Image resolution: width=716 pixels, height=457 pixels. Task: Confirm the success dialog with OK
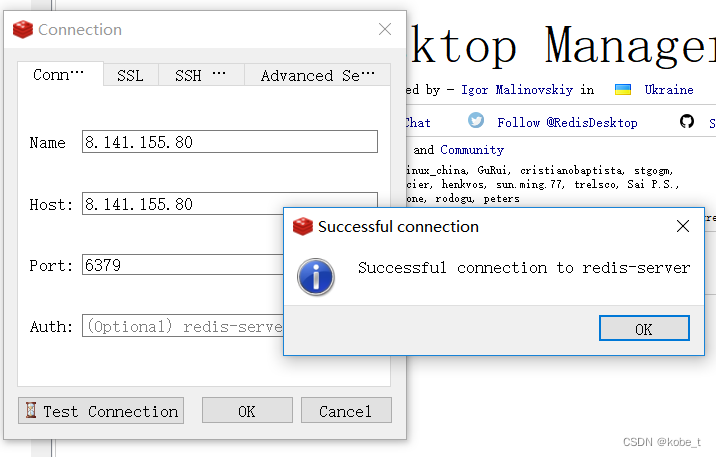[x=644, y=328]
